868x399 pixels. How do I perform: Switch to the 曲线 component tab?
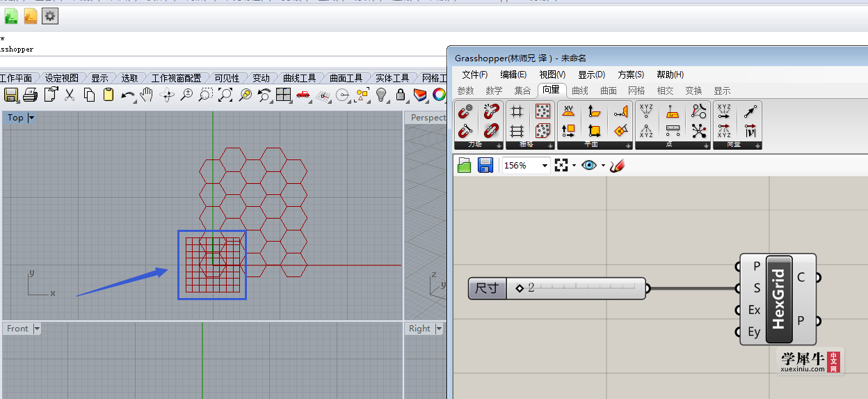click(580, 91)
